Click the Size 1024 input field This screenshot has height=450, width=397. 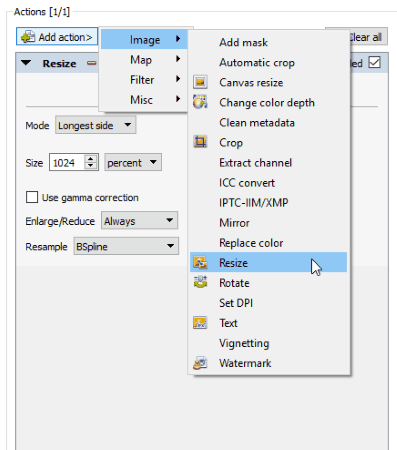point(67,162)
